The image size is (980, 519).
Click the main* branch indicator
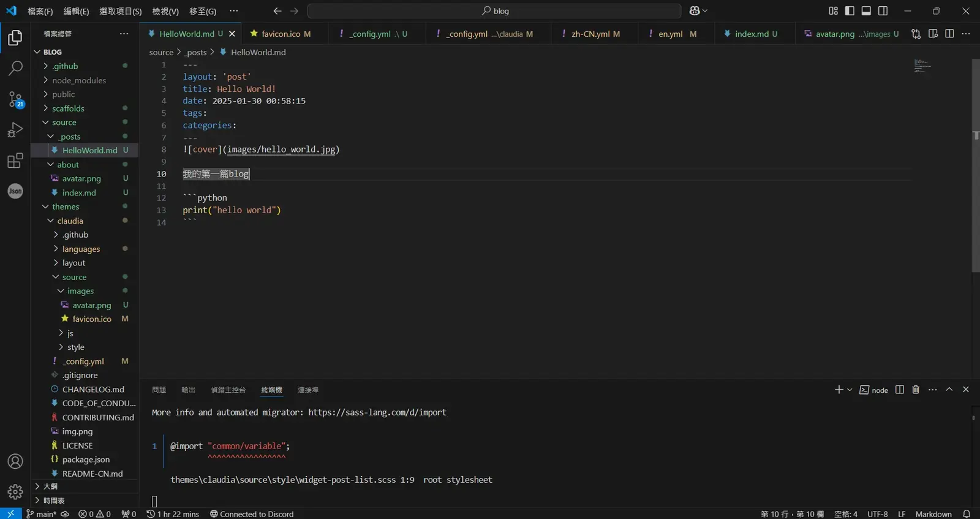click(42, 514)
